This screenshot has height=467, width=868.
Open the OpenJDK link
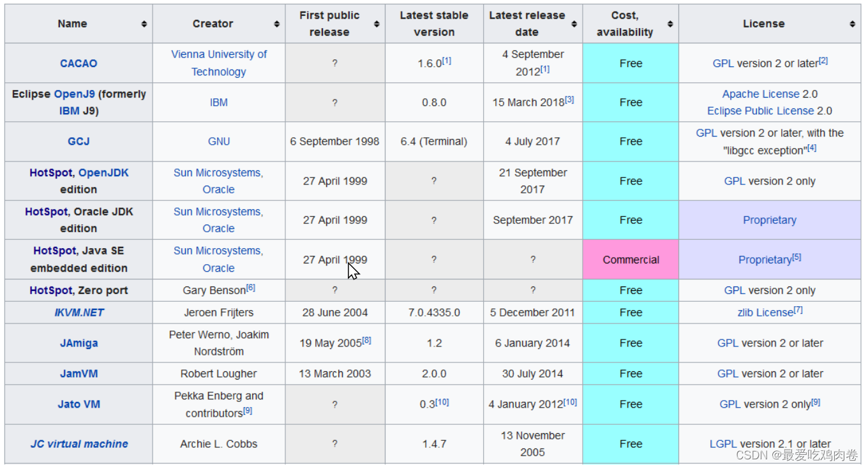103,173
